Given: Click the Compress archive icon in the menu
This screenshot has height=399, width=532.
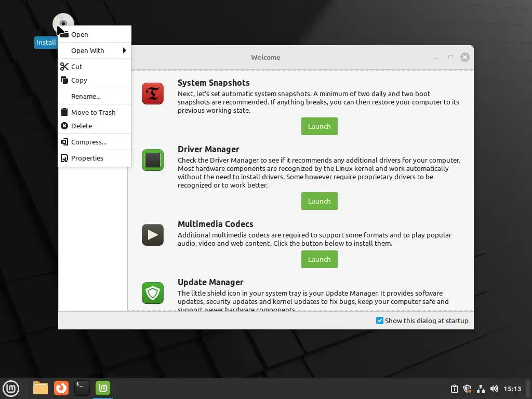Looking at the screenshot, I should 64,142.
